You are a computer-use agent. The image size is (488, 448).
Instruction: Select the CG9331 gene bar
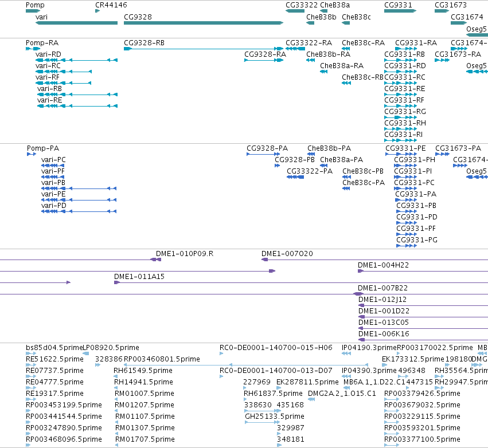(x=400, y=11)
